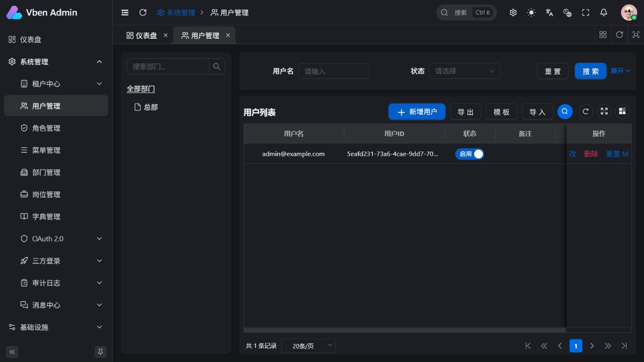Viewport: 644px width, 362px height.
Task: Go to the first page
Action: (x=528, y=346)
